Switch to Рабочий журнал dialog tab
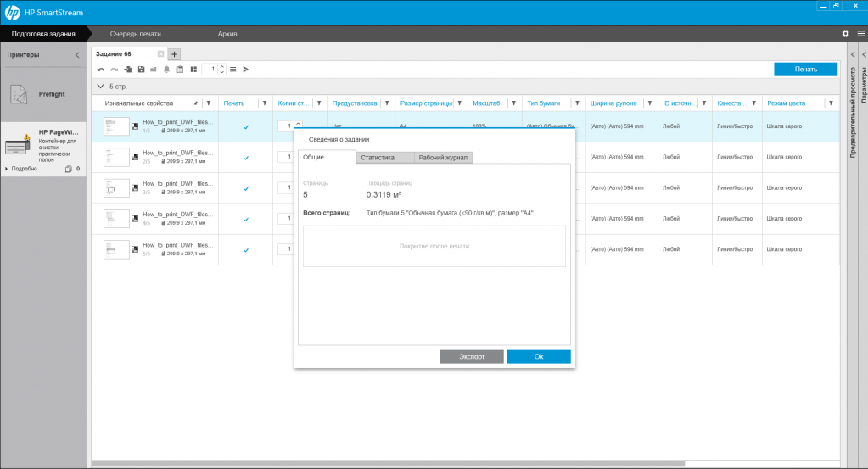868x469 pixels. click(x=443, y=158)
